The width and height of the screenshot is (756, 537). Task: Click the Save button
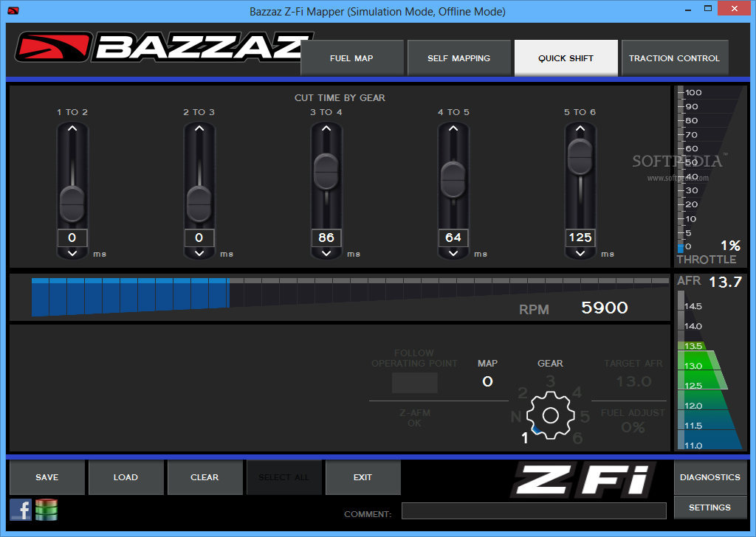click(x=47, y=477)
